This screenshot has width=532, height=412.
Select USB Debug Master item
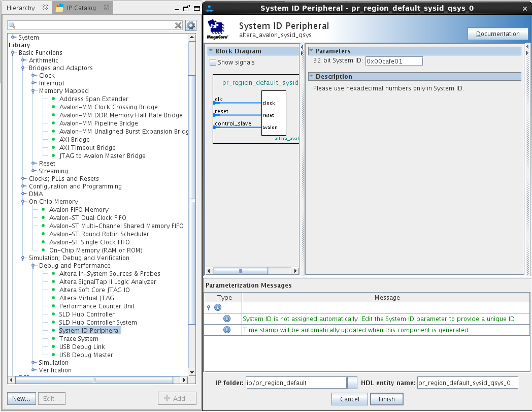click(86, 355)
